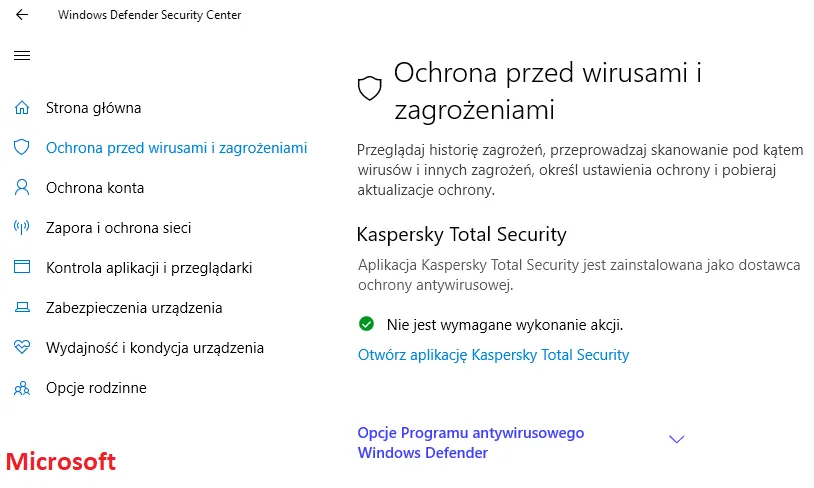Open Strona główna menu item

93,108
